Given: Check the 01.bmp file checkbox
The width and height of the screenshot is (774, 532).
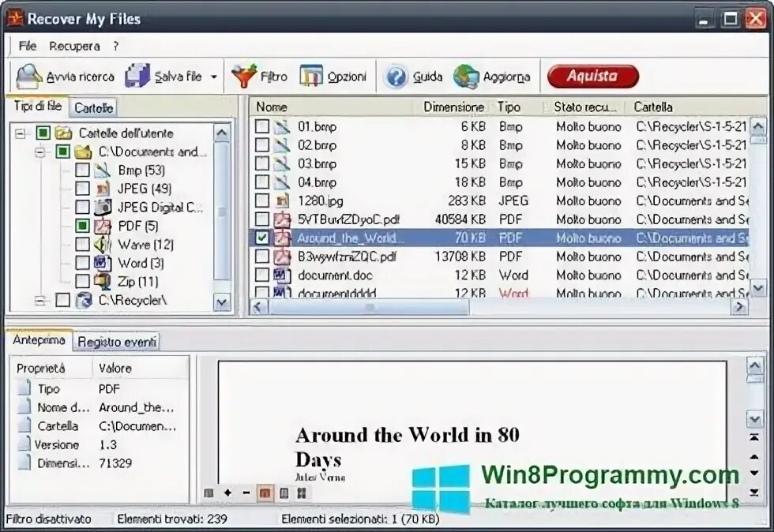Looking at the screenshot, I should (262, 127).
